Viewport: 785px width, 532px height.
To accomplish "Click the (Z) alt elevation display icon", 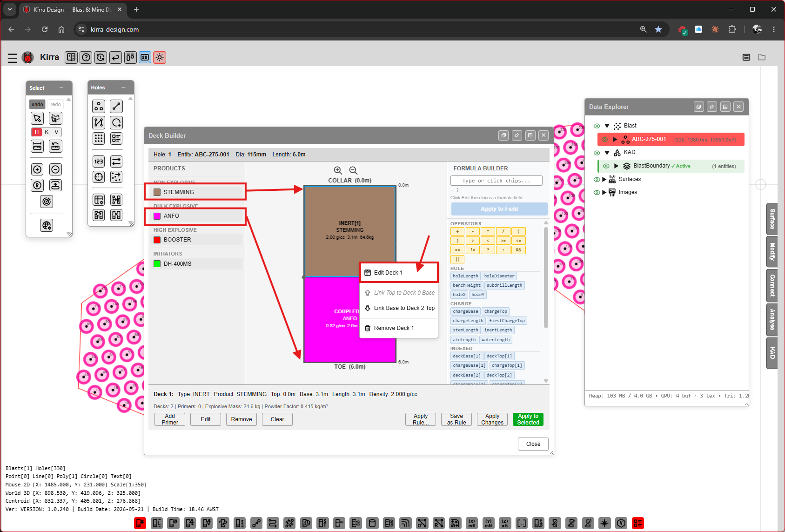I will (x=505, y=523).
